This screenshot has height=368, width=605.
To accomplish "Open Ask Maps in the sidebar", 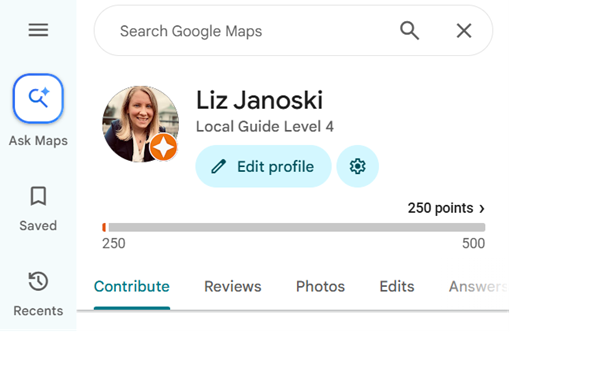I will pos(38,111).
